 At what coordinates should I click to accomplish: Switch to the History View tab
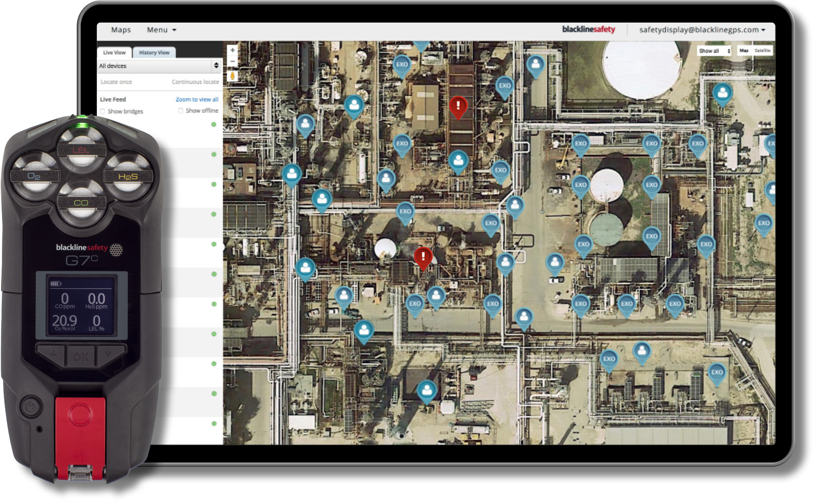(x=154, y=53)
